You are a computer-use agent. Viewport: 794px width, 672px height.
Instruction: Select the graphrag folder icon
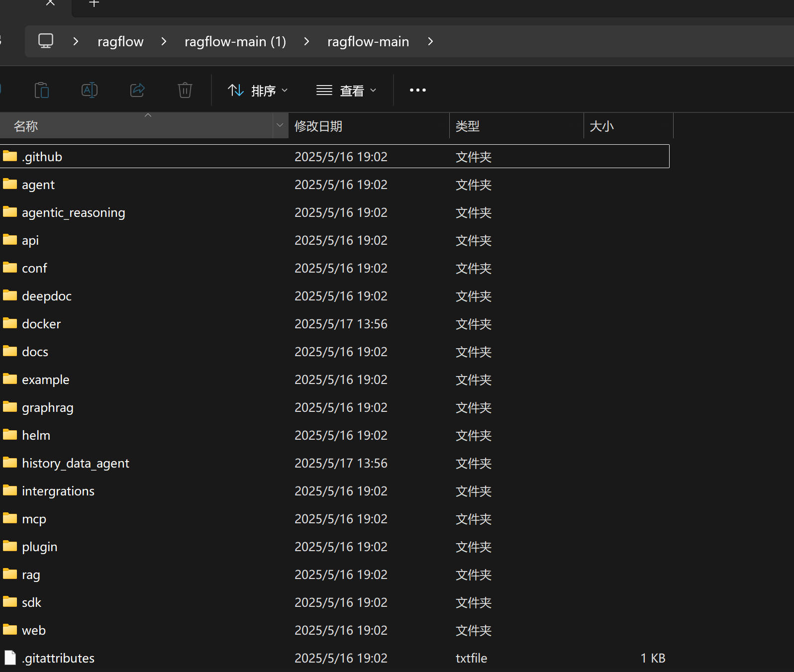tap(10, 407)
